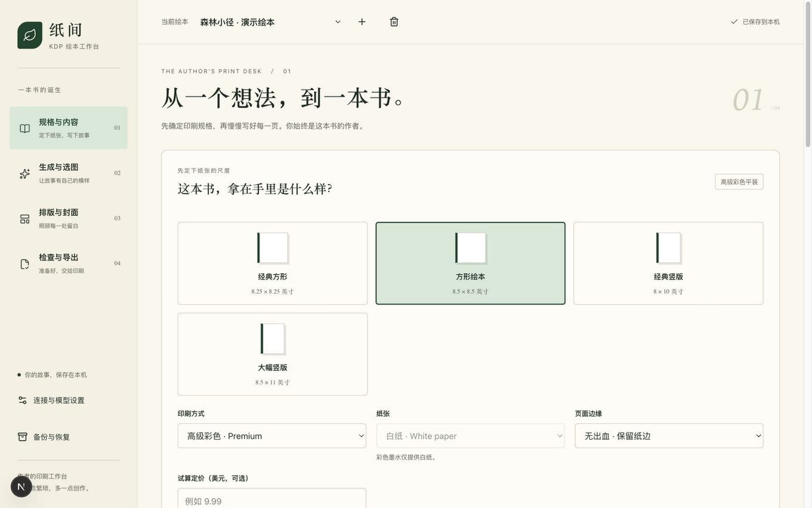The height and width of the screenshot is (508, 812).
Task: Click the 彩色墨水仅提供白纸。 hint text
Action: tap(407, 457)
